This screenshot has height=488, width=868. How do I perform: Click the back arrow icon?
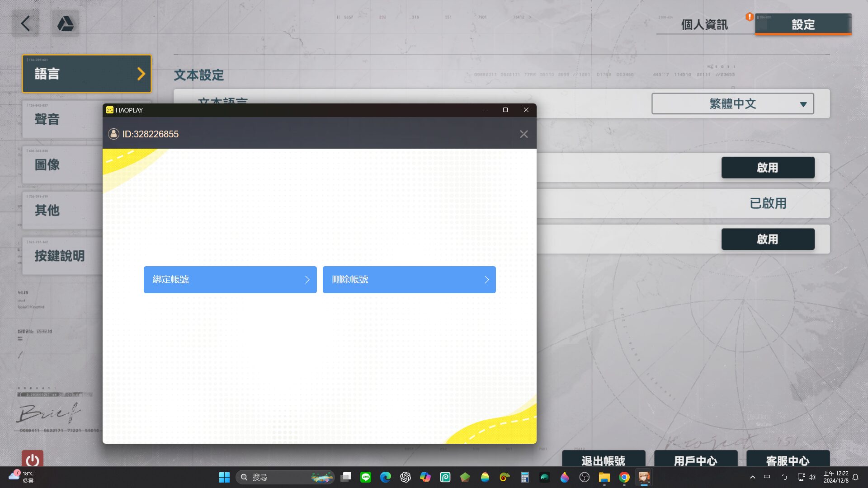[26, 23]
